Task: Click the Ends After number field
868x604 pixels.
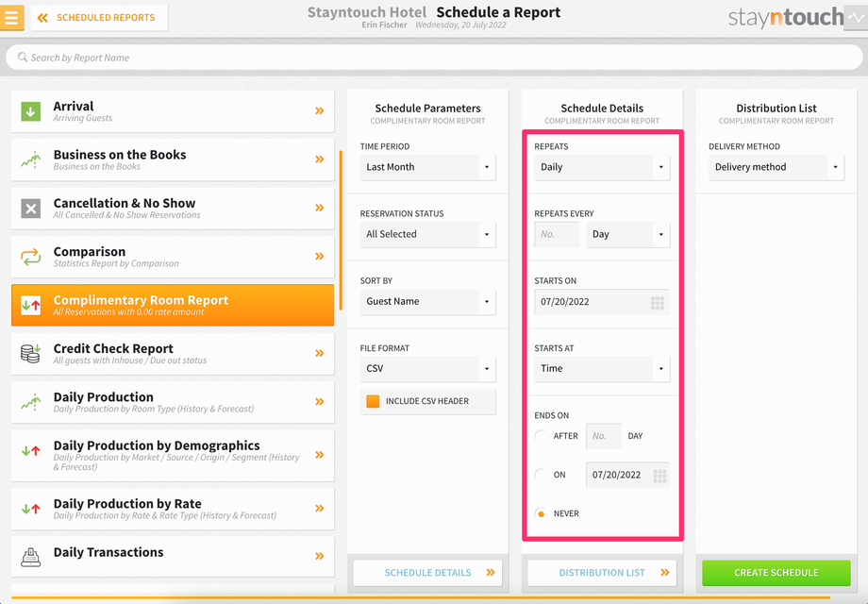Action: [604, 436]
